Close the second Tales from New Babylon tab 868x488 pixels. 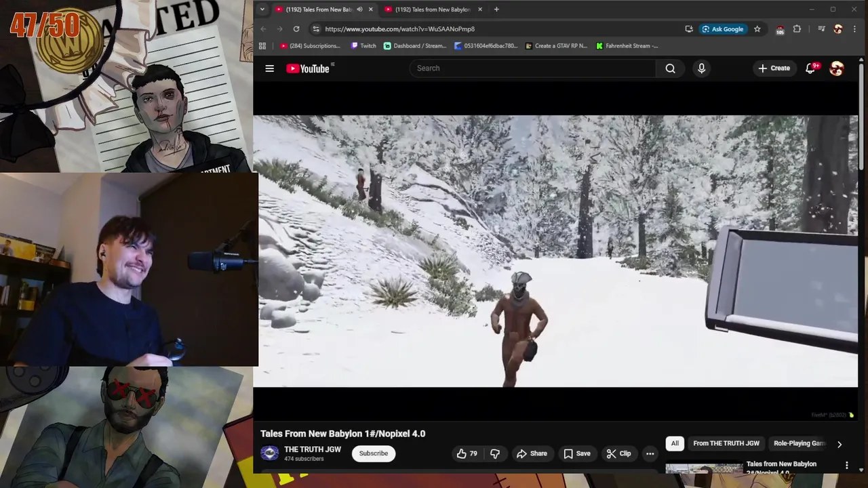coord(480,9)
